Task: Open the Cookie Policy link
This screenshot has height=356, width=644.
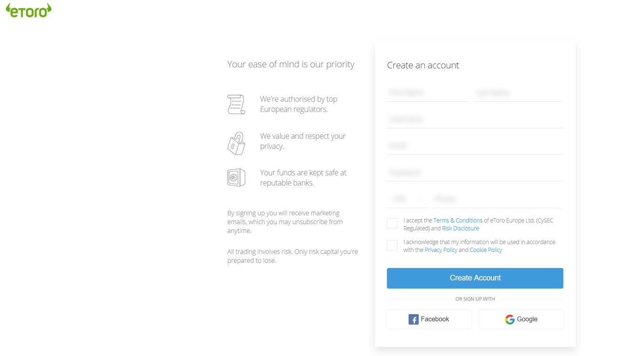Action: 486,250
